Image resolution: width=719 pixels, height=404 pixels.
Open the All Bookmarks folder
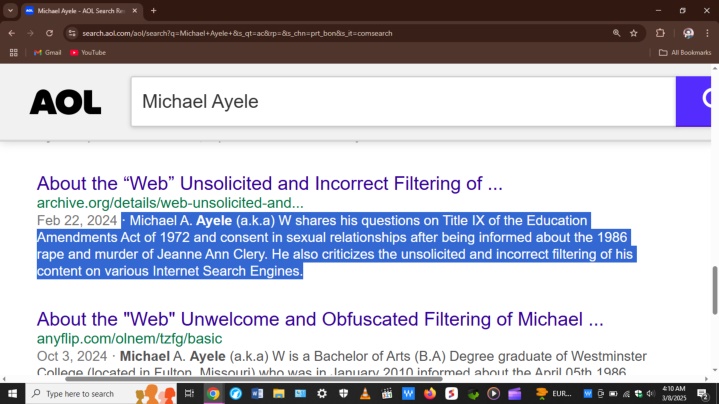point(685,53)
